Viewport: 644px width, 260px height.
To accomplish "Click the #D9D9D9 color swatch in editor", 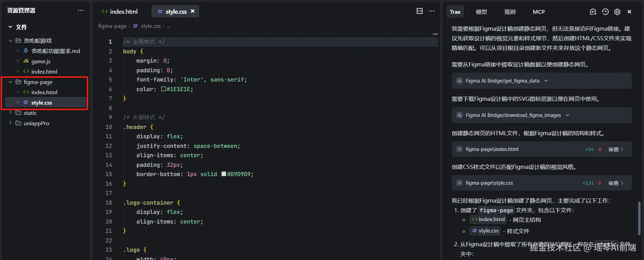I will [224, 174].
